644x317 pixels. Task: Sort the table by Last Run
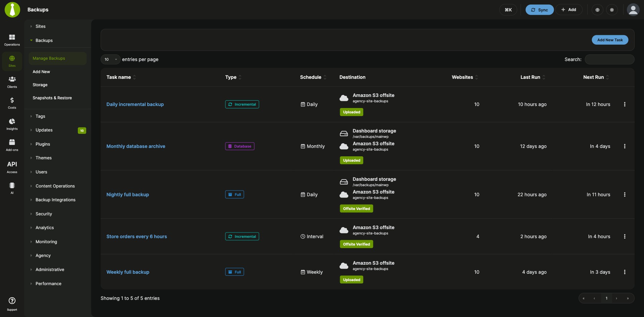pos(533,77)
